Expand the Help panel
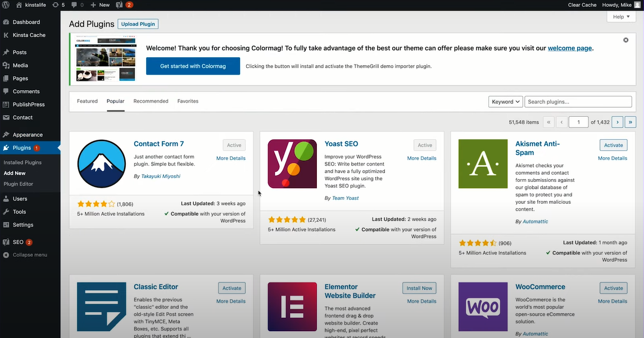The height and width of the screenshot is (338, 644). [620, 16]
